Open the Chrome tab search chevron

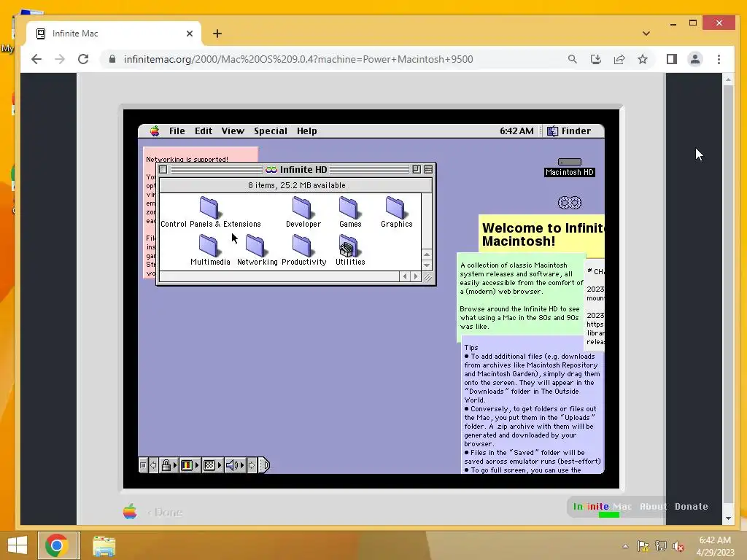tap(646, 34)
